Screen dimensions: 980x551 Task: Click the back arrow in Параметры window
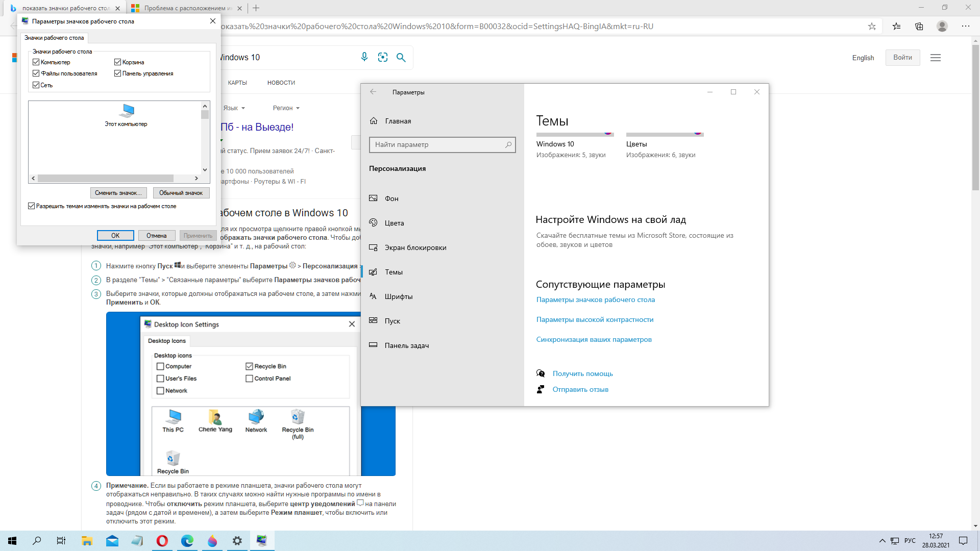[x=373, y=92]
